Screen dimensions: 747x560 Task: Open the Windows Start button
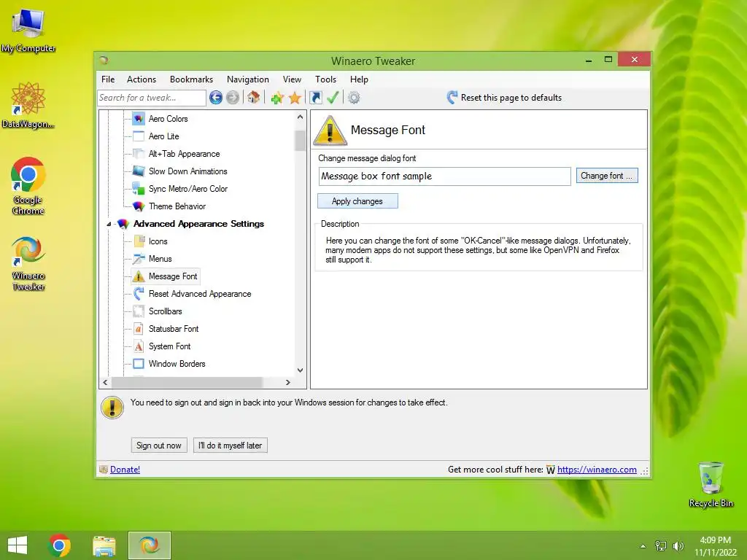[x=18, y=545]
